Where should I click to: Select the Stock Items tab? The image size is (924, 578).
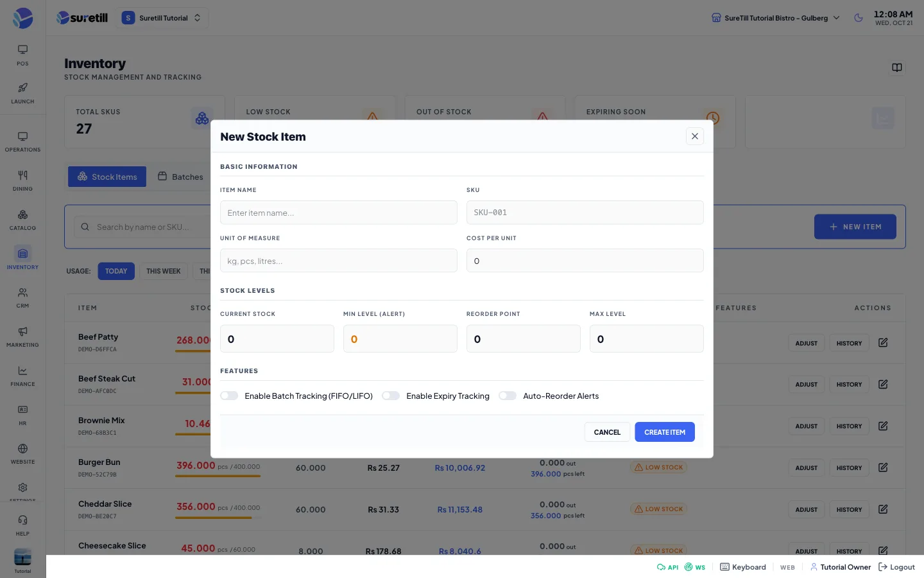[x=107, y=177]
